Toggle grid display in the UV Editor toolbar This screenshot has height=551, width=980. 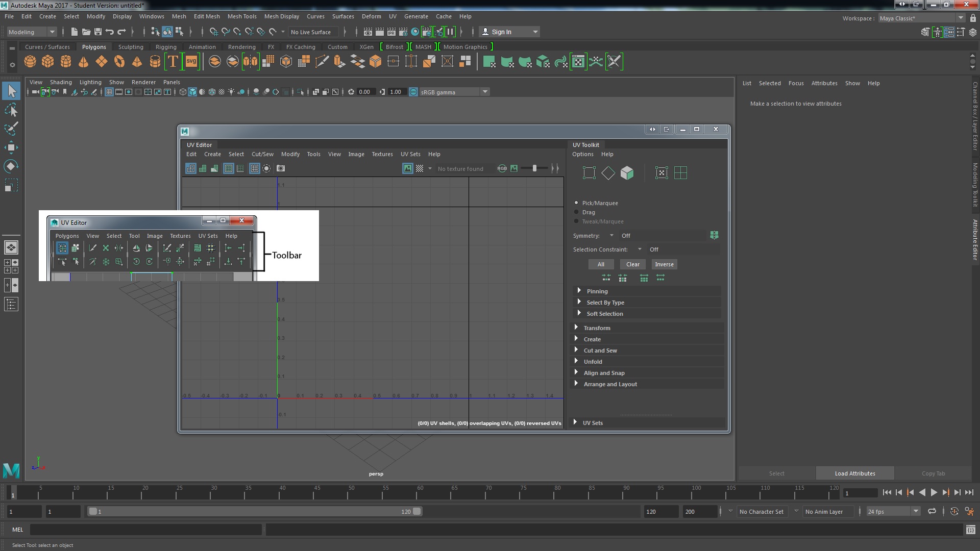(254, 168)
